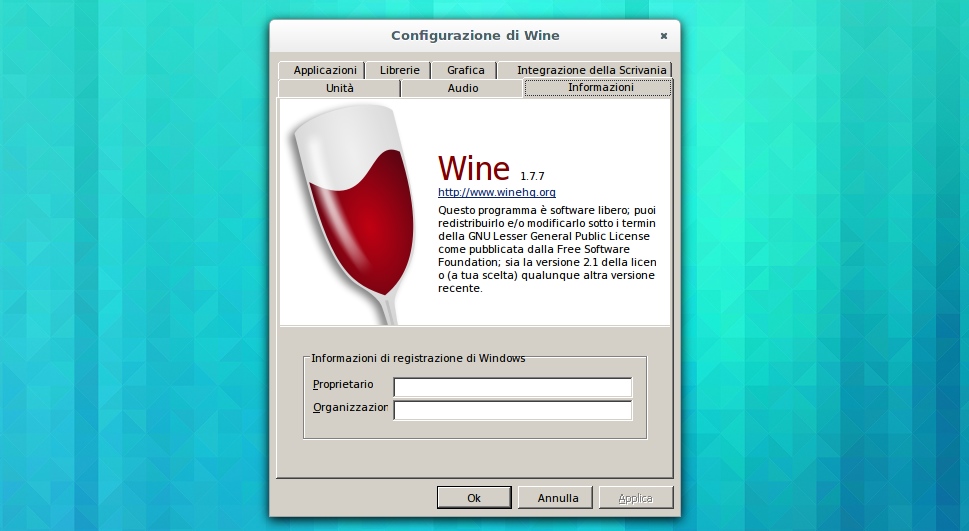Open Integrazione della Scrivania tab
The width and height of the screenshot is (969, 531).
coord(585,70)
